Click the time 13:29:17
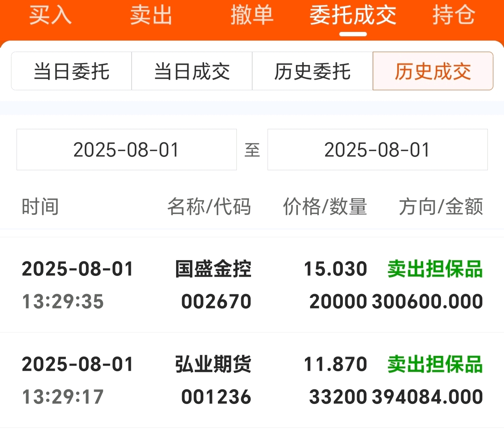This screenshot has width=504, height=437. coord(63,397)
